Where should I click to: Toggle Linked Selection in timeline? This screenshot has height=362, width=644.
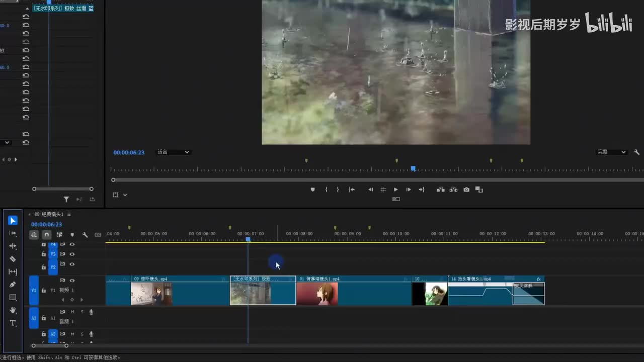59,234
